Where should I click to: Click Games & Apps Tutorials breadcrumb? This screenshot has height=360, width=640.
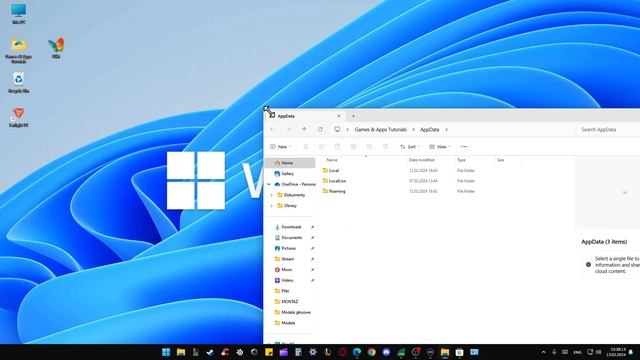[381, 129]
